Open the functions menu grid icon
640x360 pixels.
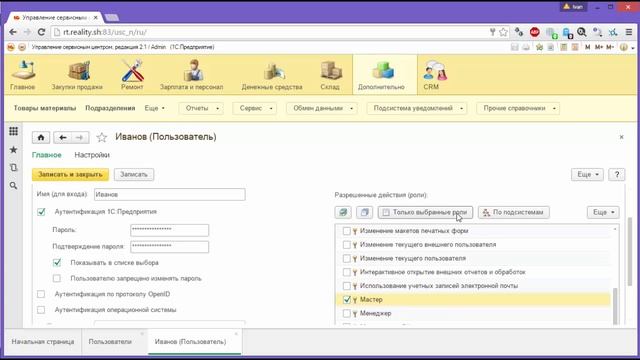tap(13, 131)
